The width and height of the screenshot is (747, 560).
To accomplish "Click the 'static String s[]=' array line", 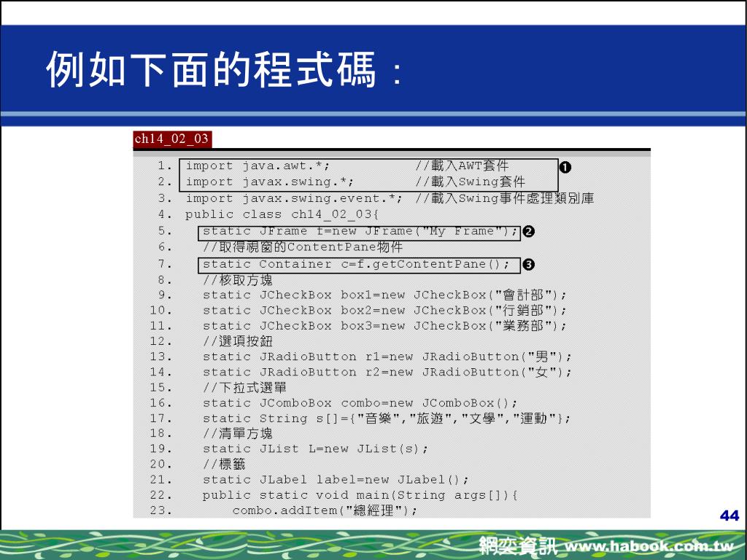I will [x=386, y=419].
